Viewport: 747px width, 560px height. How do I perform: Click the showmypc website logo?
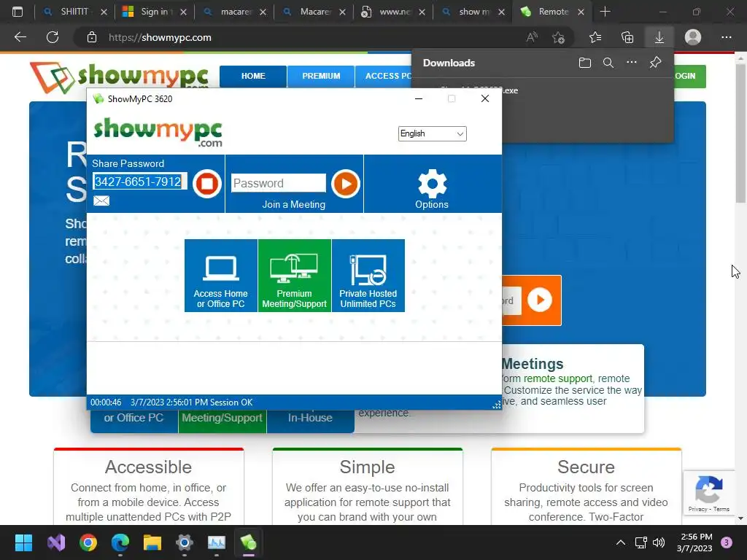[119, 76]
